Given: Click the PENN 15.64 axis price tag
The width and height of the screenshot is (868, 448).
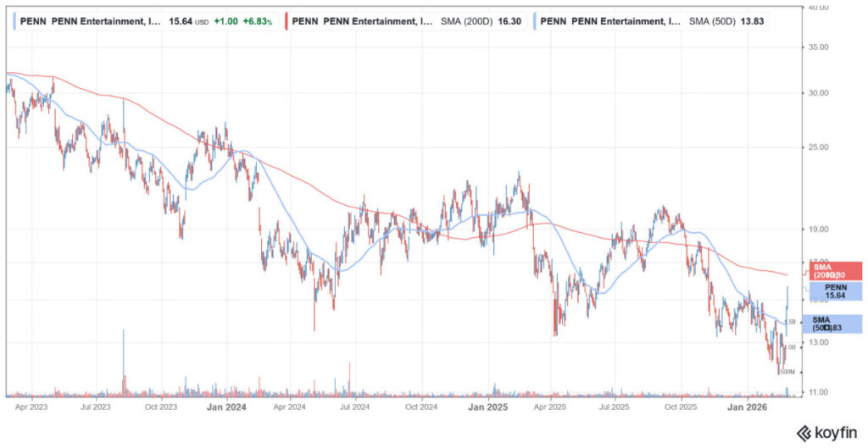Looking at the screenshot, I should click(x=832, y=291).
